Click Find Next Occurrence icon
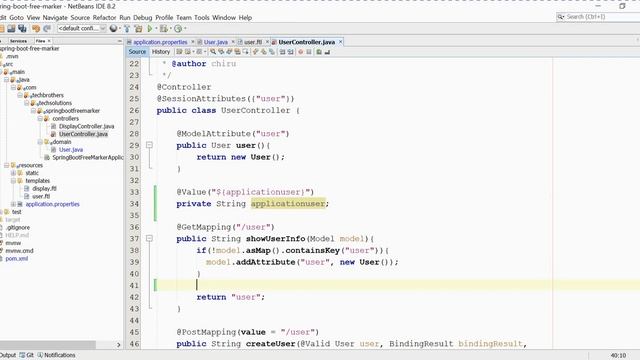This screenshot has height=360, width=640. click(229, 52)
